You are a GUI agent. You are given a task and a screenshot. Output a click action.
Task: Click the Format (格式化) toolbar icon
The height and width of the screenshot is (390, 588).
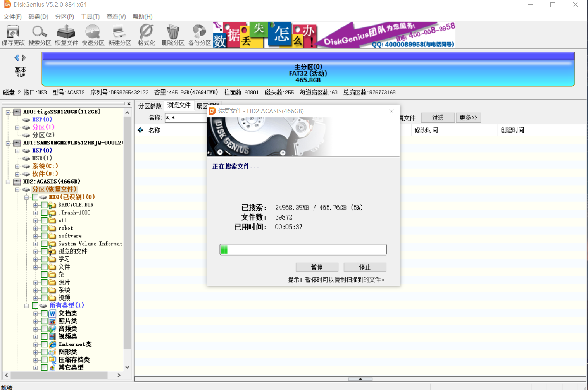[146, 35]
